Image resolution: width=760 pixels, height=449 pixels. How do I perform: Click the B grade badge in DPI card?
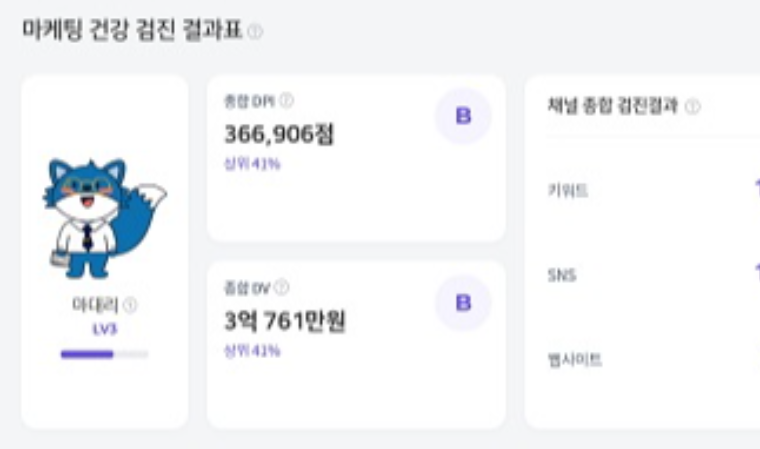coord(463,116)
